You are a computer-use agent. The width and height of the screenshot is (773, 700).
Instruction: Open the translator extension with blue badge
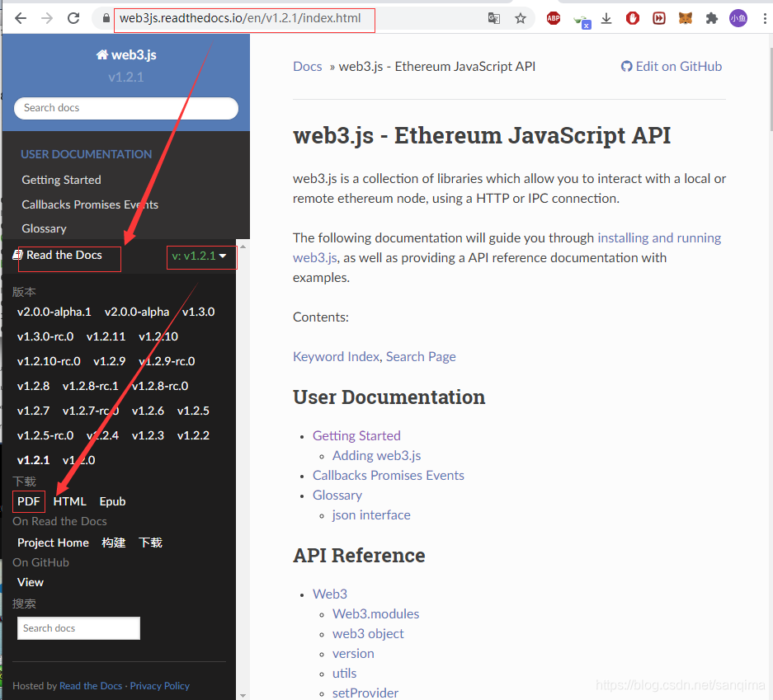pos(582,21)
